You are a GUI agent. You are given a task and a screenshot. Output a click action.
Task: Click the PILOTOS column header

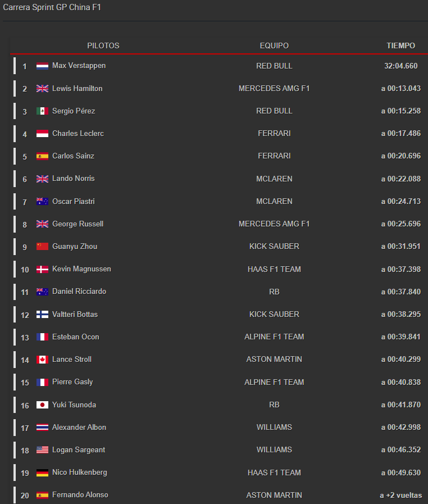tap(103, 46)
